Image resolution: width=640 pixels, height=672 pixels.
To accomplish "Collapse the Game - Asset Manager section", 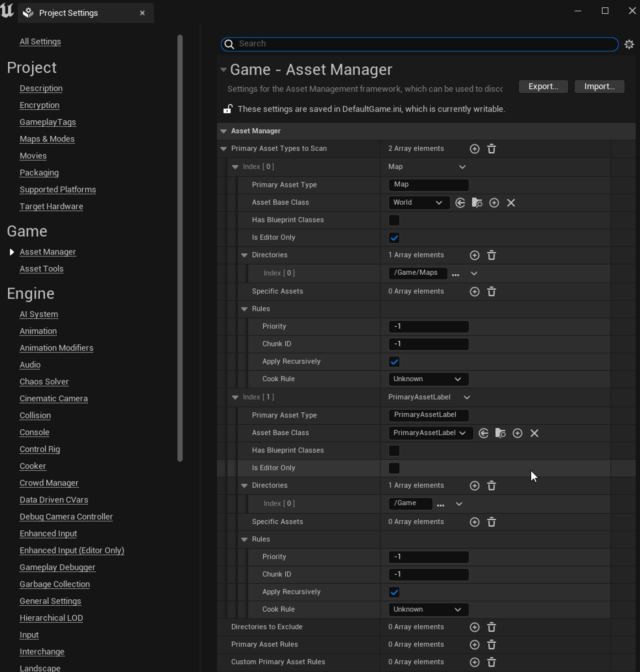I will (224, 70).
